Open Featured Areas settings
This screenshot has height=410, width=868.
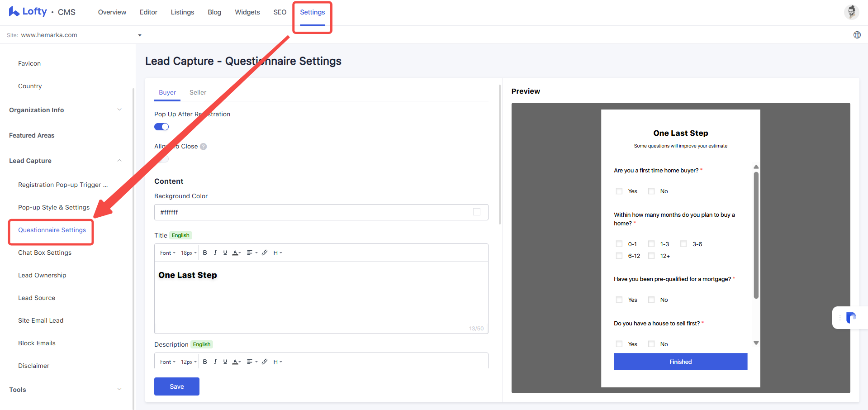[x=32, y=135]
